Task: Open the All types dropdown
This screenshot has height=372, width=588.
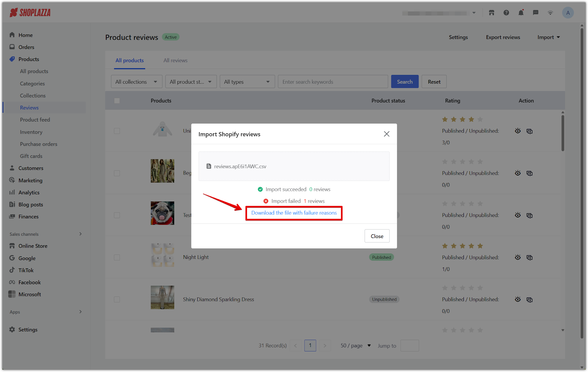Action: (x=247, y=82)
